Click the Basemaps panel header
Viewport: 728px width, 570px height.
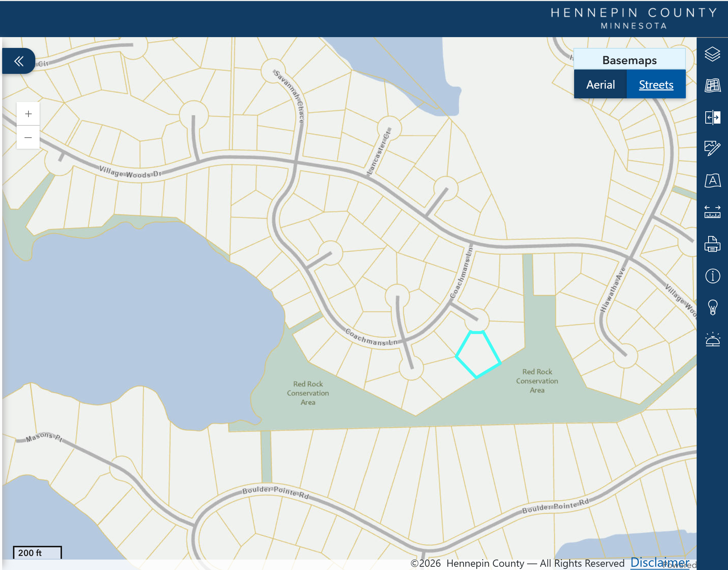pos(630,60)
